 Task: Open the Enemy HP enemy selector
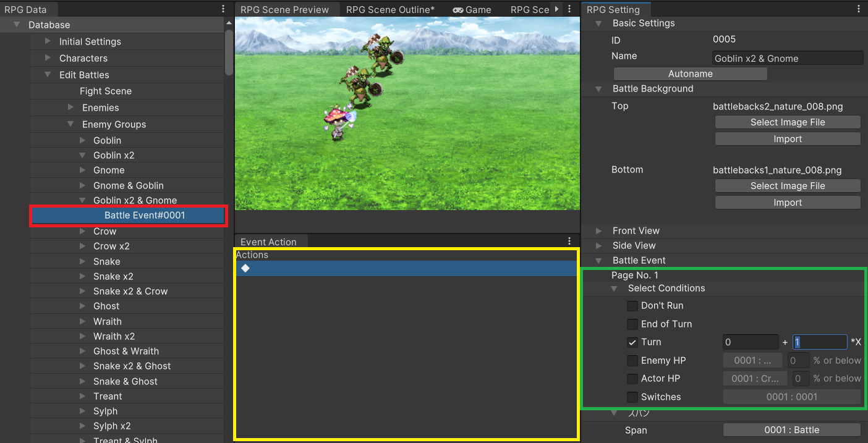tap(752, 360)
